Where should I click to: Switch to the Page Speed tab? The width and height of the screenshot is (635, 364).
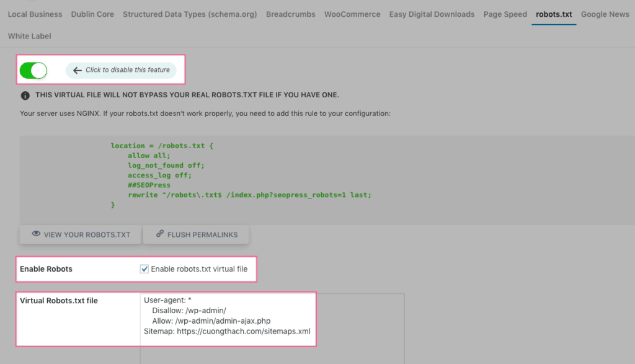pos(505,14)
